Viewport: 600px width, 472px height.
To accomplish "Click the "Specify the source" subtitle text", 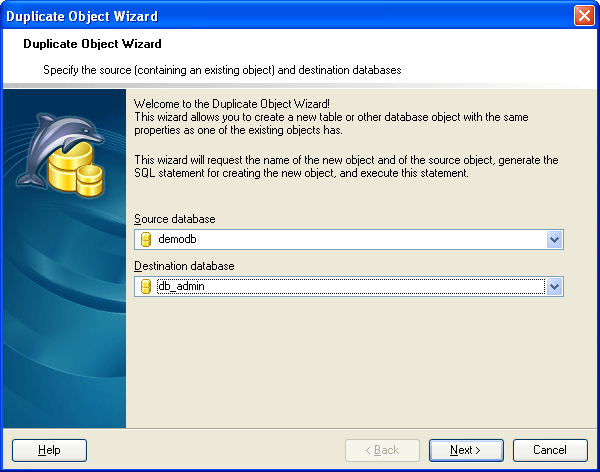I will tap(222, 70).
